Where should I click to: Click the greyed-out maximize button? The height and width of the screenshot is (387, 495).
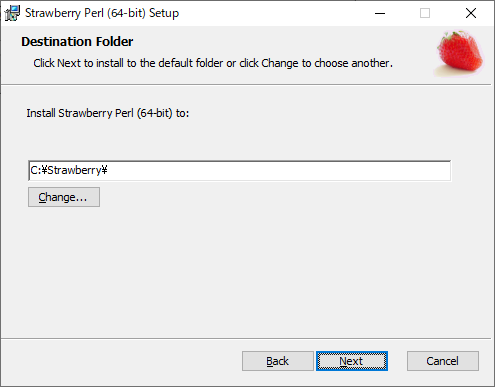click(425, 13)
